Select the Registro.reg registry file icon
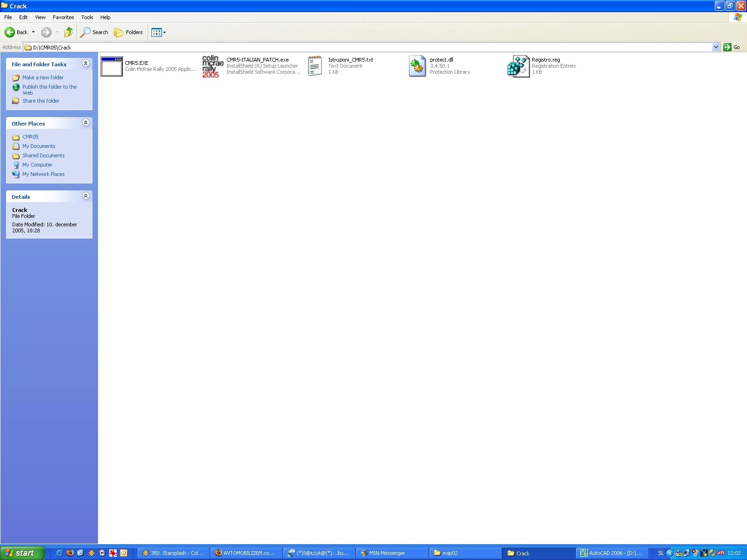The image size is (747, 560). pyautogui.click(x=518, y=66)
